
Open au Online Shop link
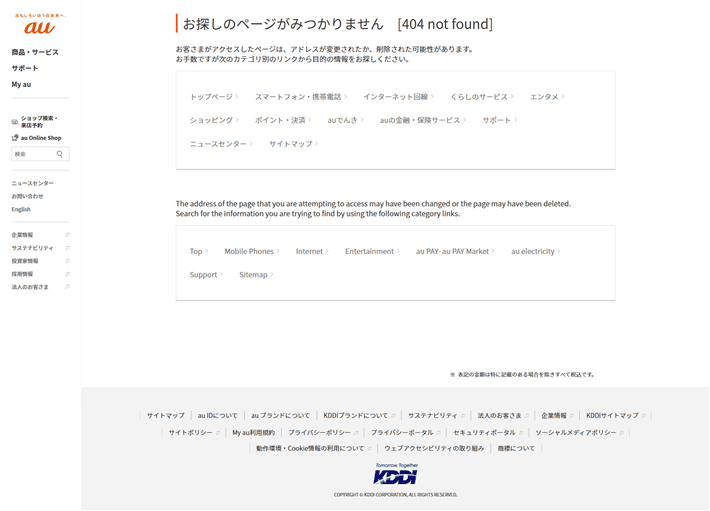point(41,138)
